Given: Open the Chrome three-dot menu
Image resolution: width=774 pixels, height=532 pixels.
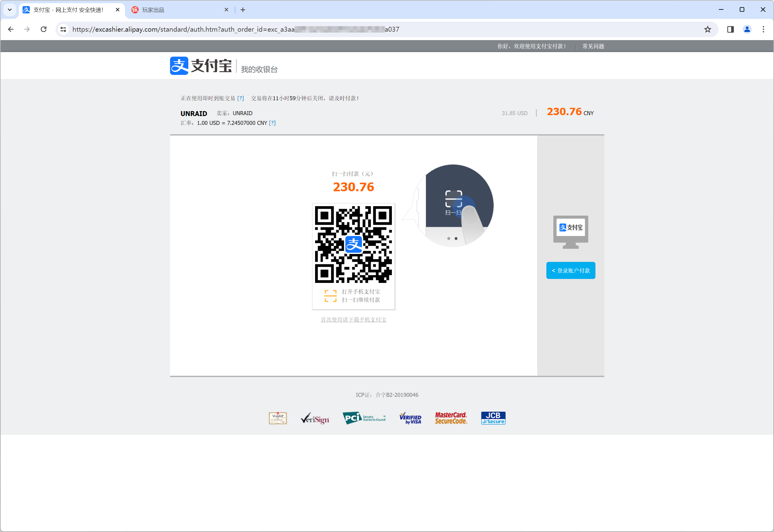Looking at the screenshot, I should point(763,29).
